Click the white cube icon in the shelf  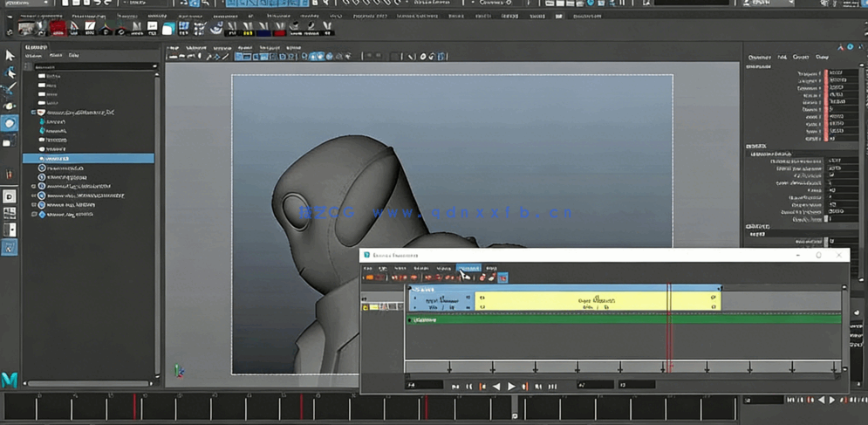[x=168, y=29]
